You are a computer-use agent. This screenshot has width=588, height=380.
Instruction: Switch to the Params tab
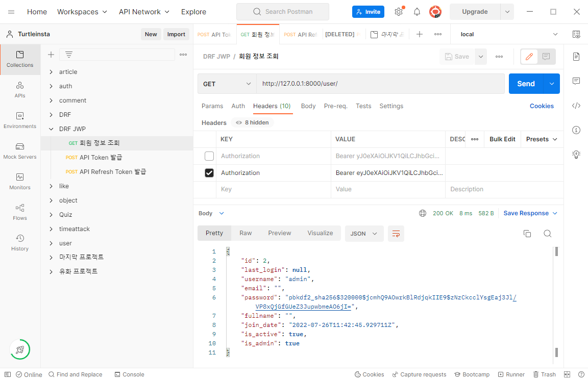pos(212,106)
